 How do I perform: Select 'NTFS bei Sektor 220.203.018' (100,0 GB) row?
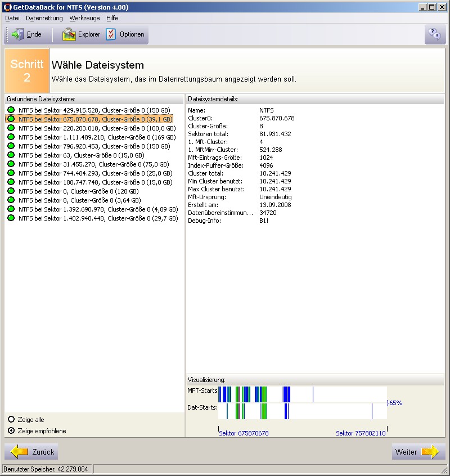pos(97,128)
